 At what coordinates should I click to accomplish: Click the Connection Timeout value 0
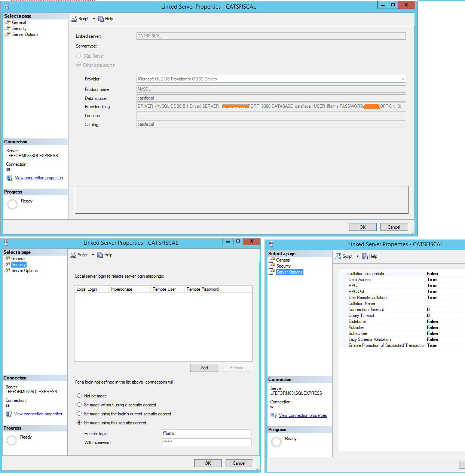point(428,309)
